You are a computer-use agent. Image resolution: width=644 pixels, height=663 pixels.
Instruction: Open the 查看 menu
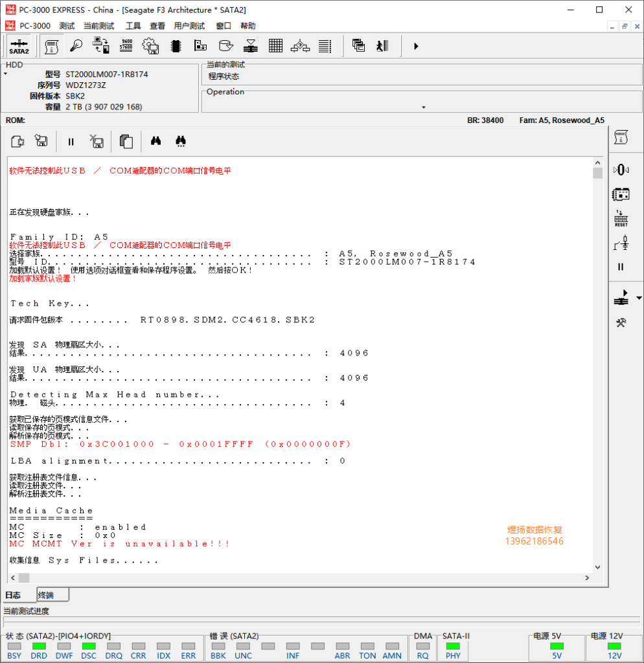click(157, 26)
